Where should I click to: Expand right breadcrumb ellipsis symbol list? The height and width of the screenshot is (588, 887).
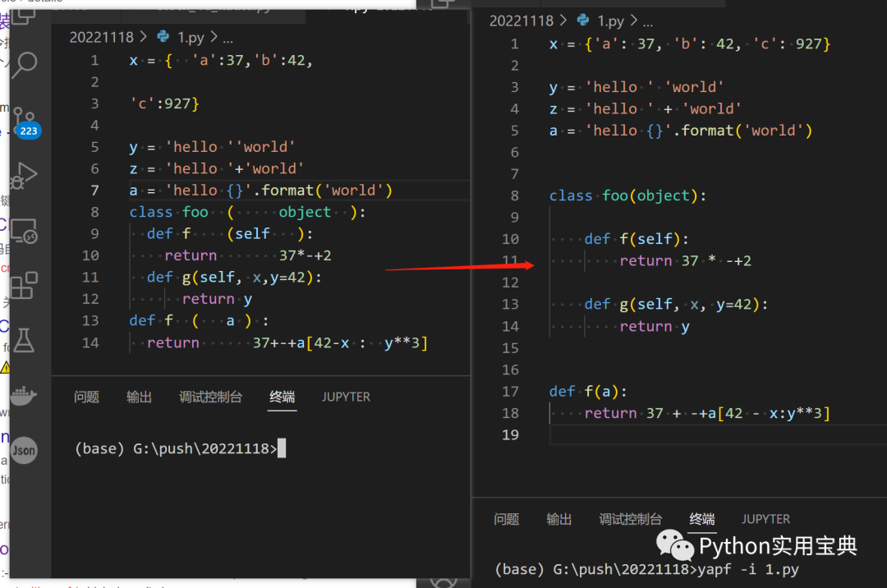pyautogui.click(x=648, y=24)
